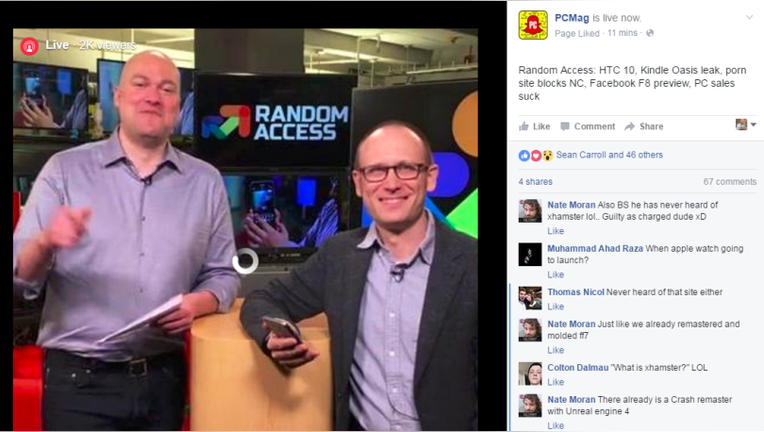Open the comment-as profile picture dropdown
764x432 pixels.
tap(745, 125)
